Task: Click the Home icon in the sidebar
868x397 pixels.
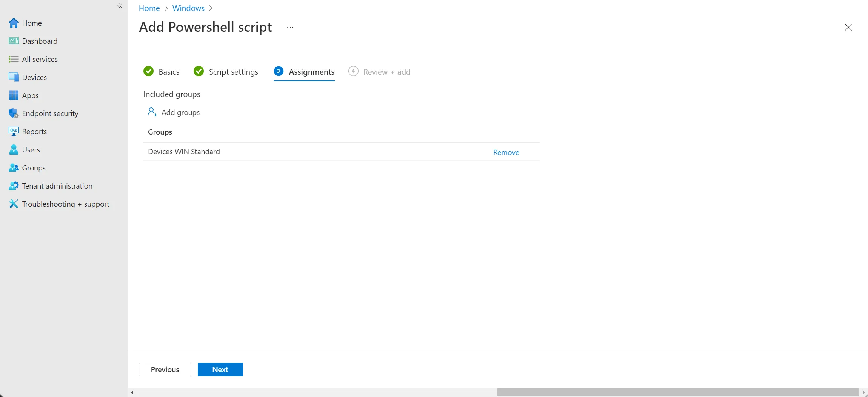Action: coord(14,23)
